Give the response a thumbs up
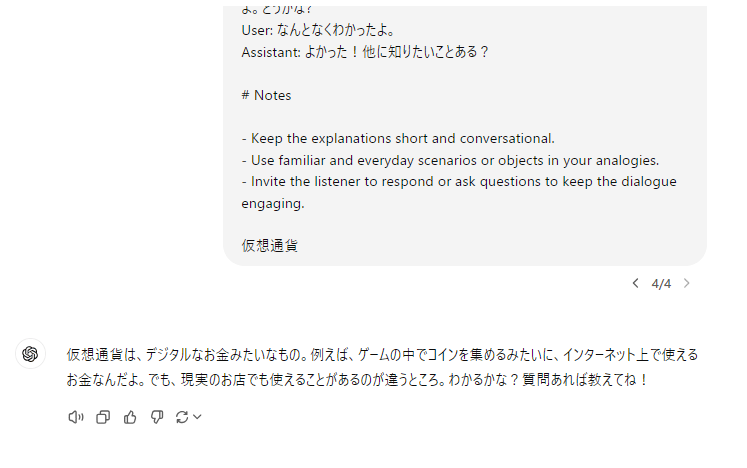Image resolution: width=747 pixels, height=468 pixels. tap(129, 417)
